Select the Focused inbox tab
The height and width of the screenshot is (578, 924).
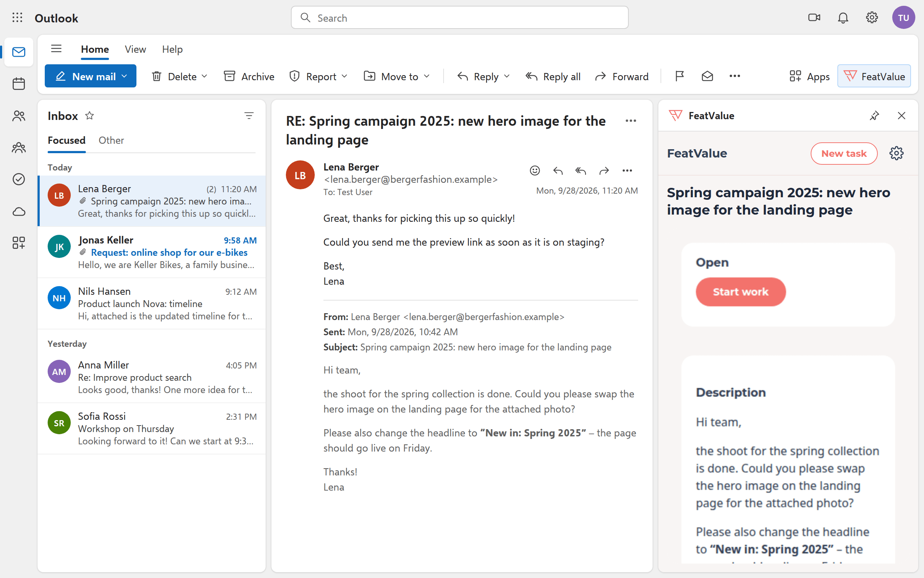[x=66, y=140]
